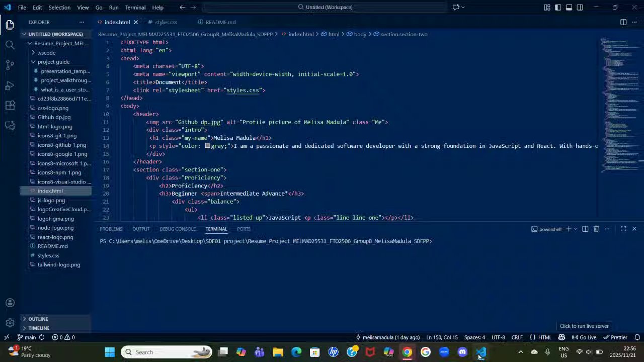Close the index.html editor tab
Screen dimensions: 644x362
(135, 22)
